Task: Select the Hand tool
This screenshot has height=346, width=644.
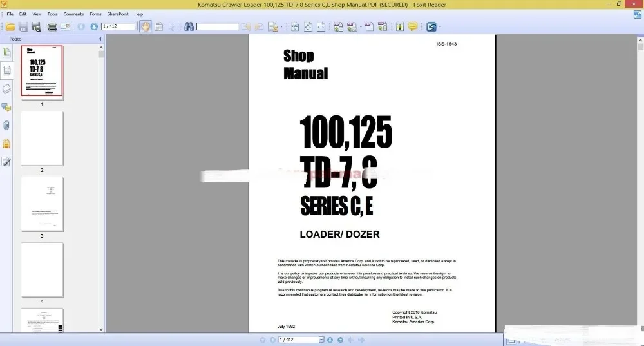Action: (x=146, y=26)
